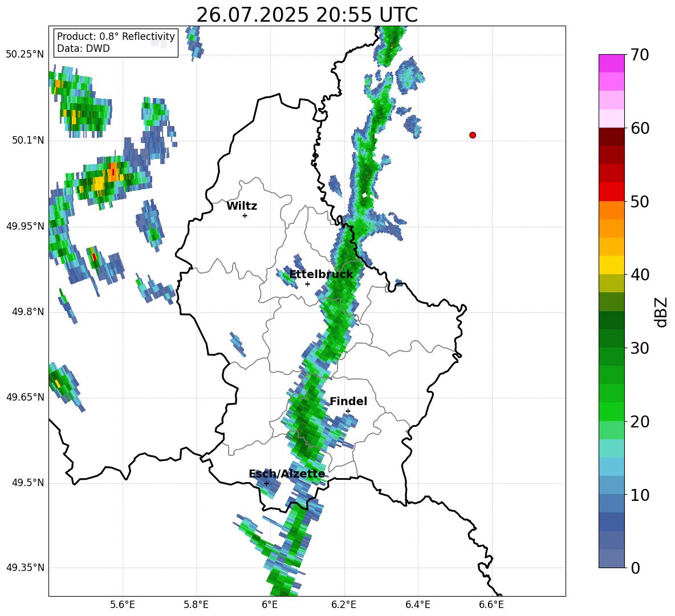Click the red station marker dot
The image size is (675, 616).
click(472, 135)
